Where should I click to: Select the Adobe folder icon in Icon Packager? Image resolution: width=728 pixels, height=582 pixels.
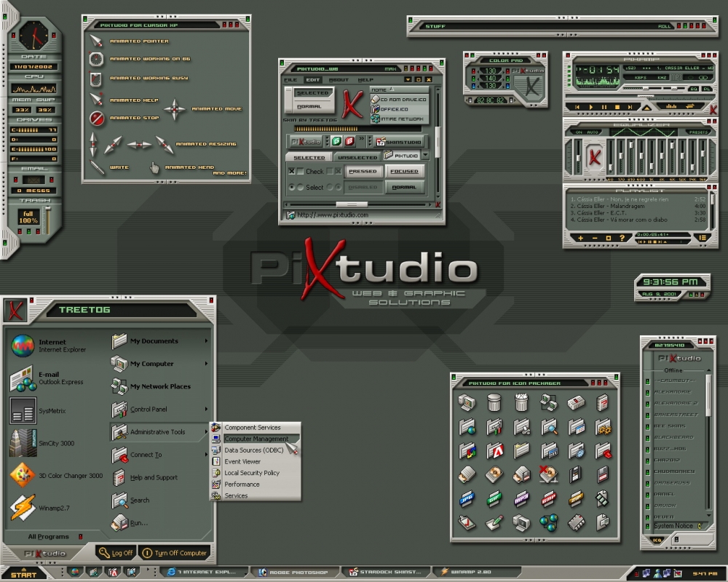(x=494, y=450)
